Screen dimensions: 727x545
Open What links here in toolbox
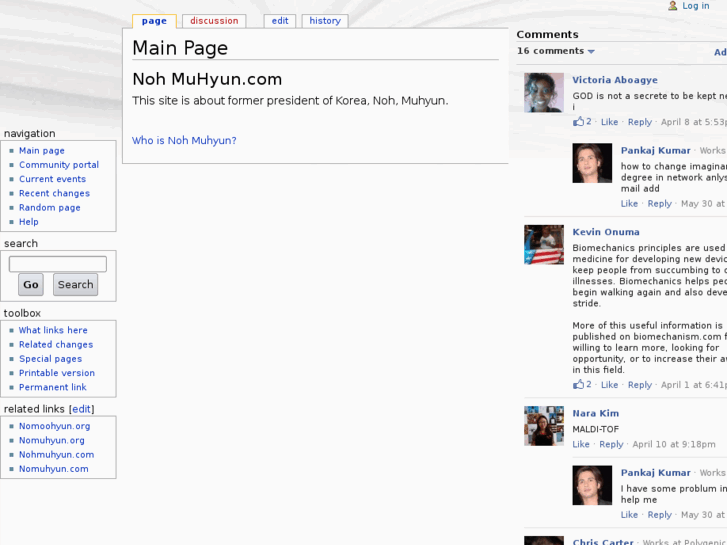click(53, 330)
